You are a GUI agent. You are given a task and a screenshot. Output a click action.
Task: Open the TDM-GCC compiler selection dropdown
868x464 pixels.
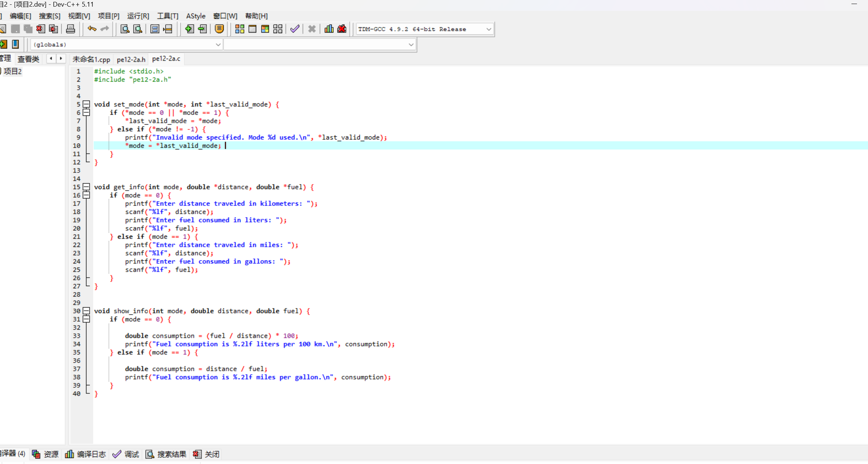point(488,29)
